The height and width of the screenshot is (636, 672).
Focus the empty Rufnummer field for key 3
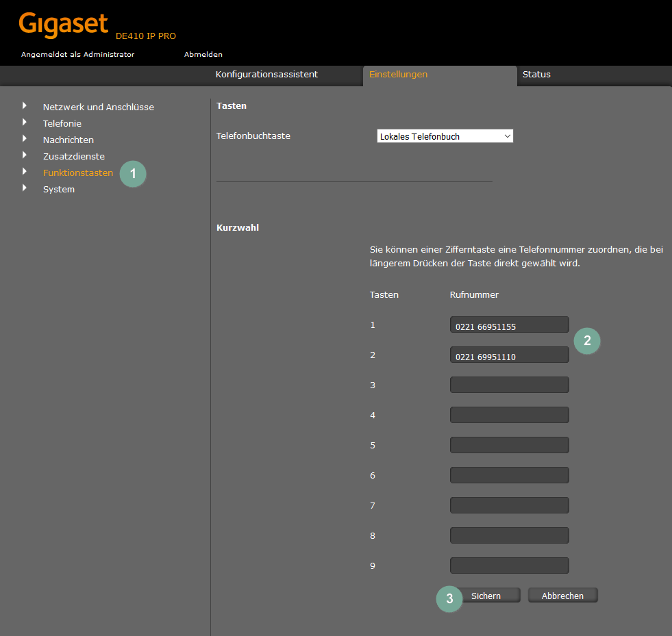[509, 385]
